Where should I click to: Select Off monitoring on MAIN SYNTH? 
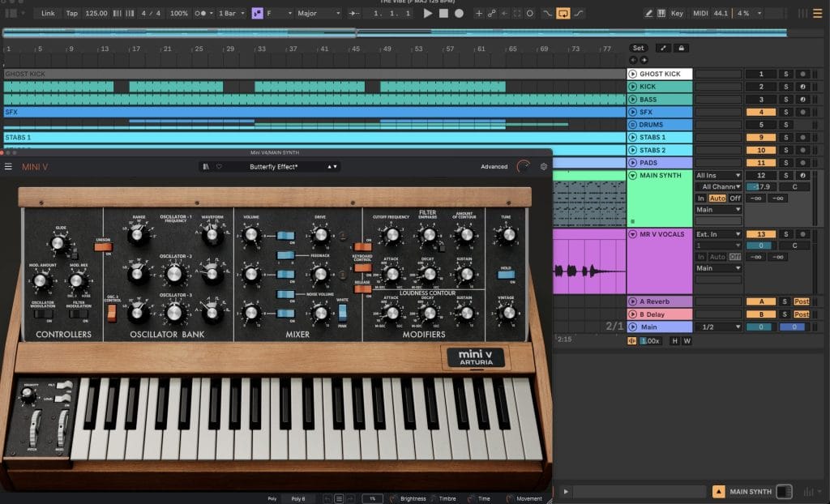[735, 198]
